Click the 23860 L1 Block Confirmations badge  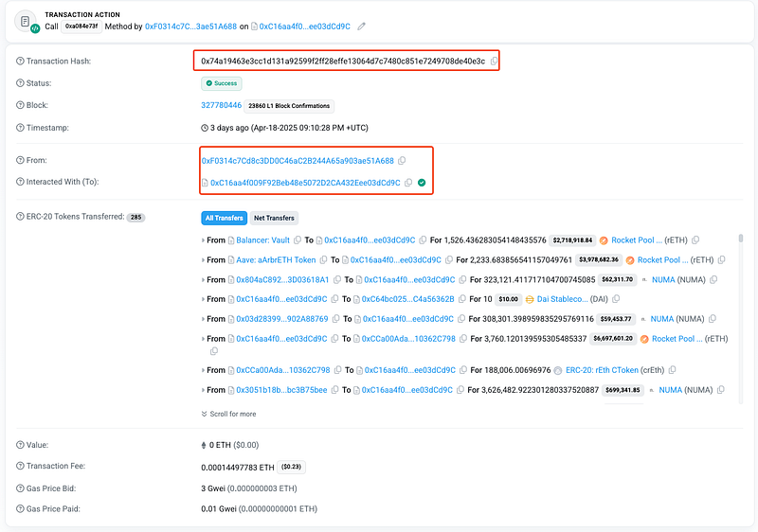pyautogui.click(x=289, y=106)
